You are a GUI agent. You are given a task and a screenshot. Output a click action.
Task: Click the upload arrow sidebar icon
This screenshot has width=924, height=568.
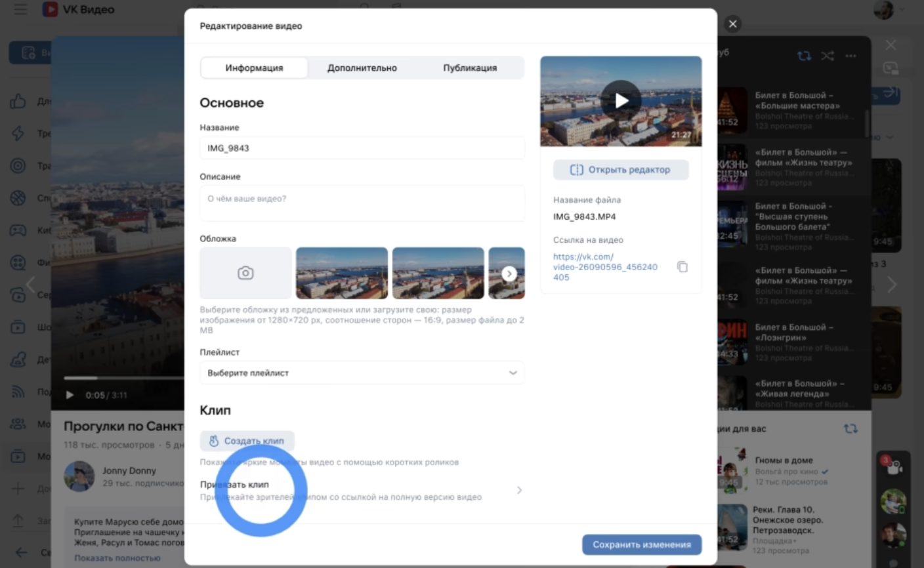tap(18, 521)
